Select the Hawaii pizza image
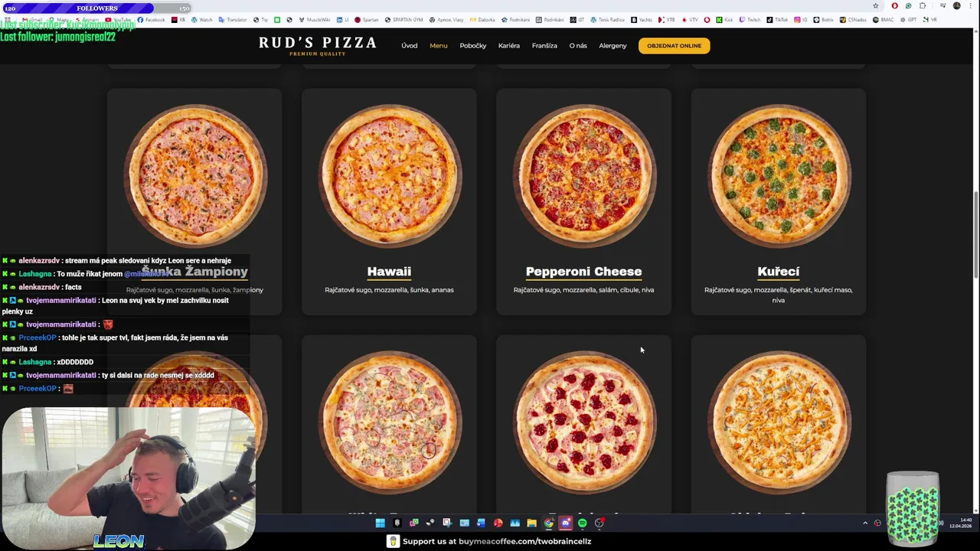Screen dimensions: 980x551 pos(389,176)
